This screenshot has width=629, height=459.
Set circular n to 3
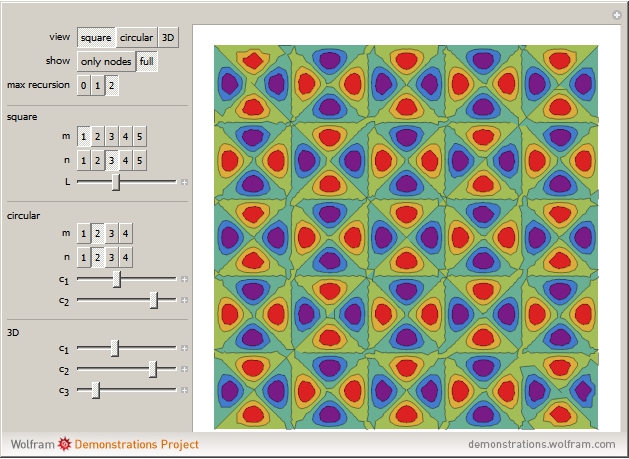click(x=112, y=257)
